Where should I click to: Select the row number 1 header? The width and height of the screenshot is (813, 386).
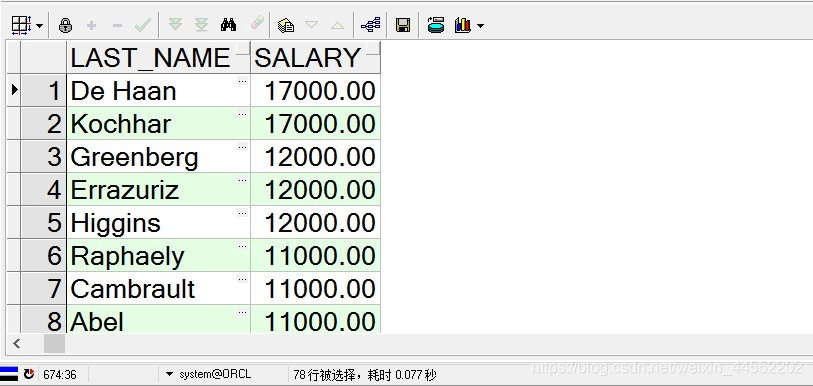click(44, 90)
